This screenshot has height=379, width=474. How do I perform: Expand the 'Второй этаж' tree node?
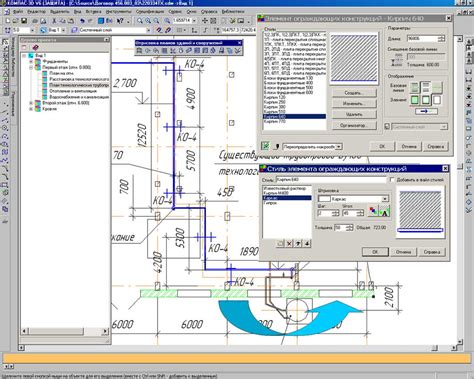click(31, 103)
